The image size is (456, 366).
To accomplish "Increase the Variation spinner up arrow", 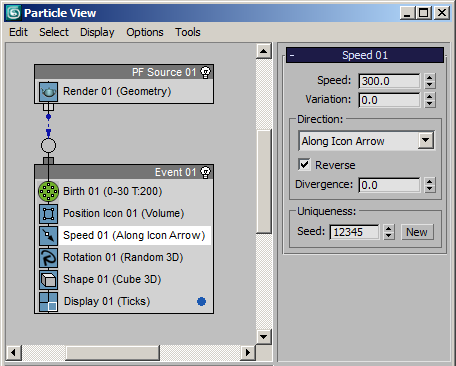I will (x=429, y=96).
